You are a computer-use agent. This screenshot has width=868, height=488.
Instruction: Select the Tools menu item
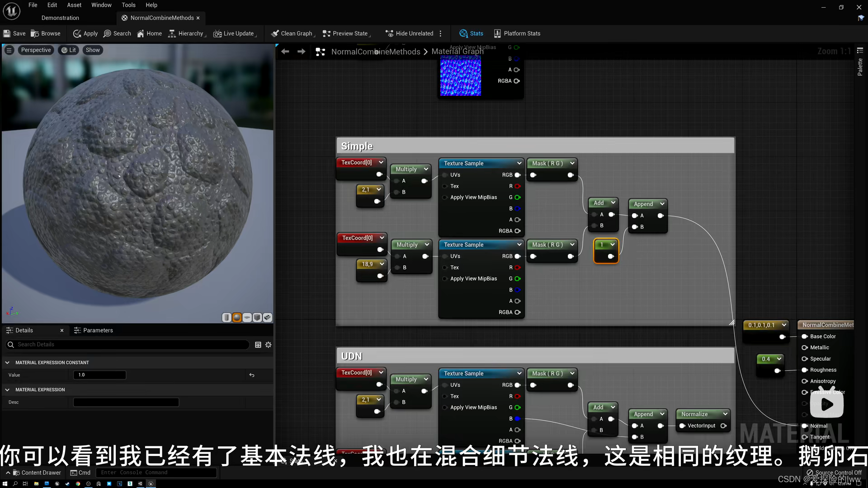[128, 5]
